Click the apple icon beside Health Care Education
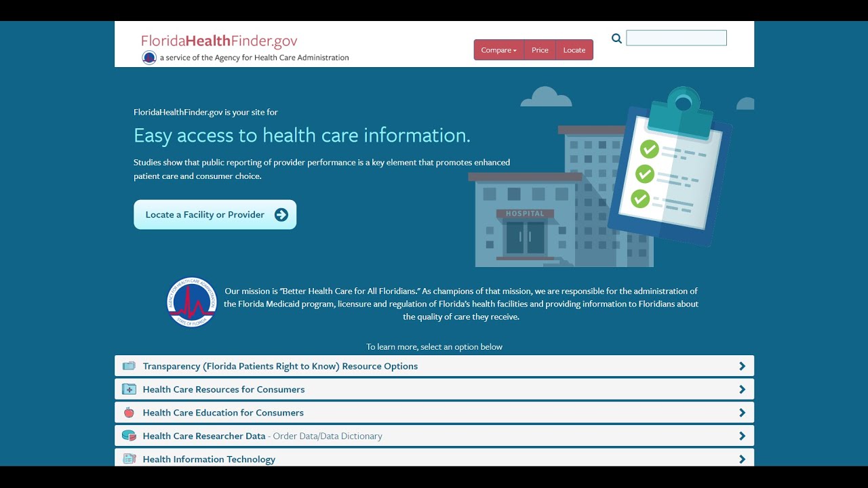The height and width of the screenshot is (488, 868). [x=129, y=412]
